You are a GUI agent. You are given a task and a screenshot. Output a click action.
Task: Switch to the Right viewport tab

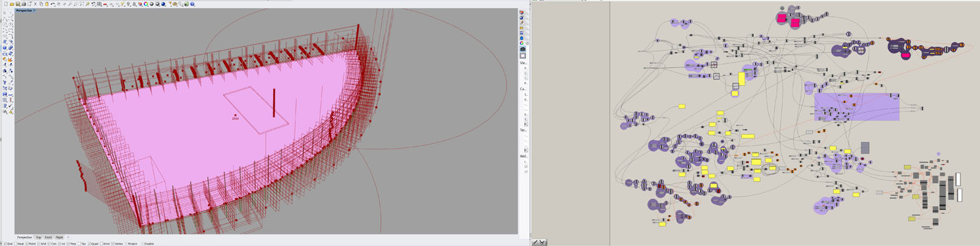(x=59, y=237)
